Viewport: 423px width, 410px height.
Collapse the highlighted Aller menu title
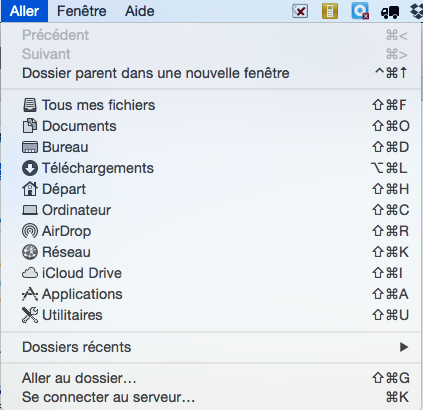point(25,11)
